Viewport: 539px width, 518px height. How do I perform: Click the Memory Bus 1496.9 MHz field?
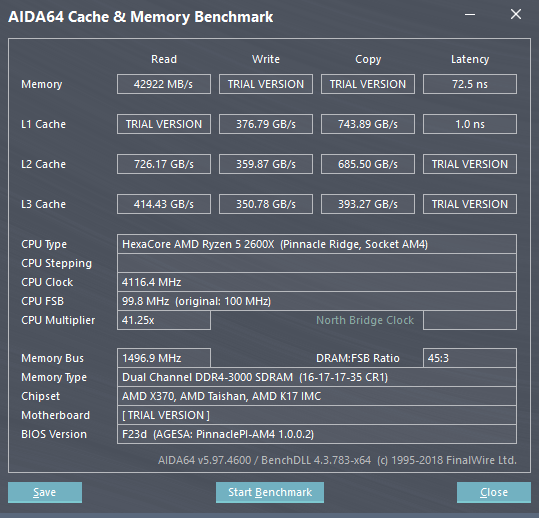click(x=164, y=358)
